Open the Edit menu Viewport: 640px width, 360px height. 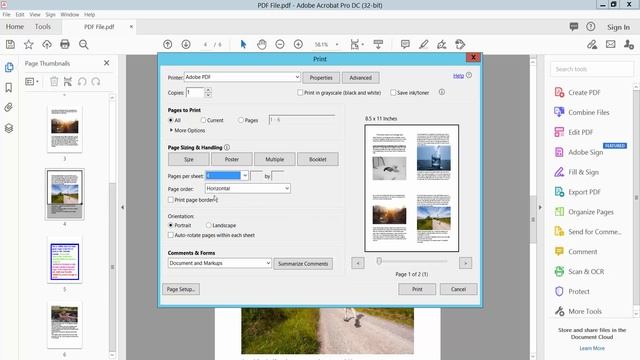click(x=20, y=14)
